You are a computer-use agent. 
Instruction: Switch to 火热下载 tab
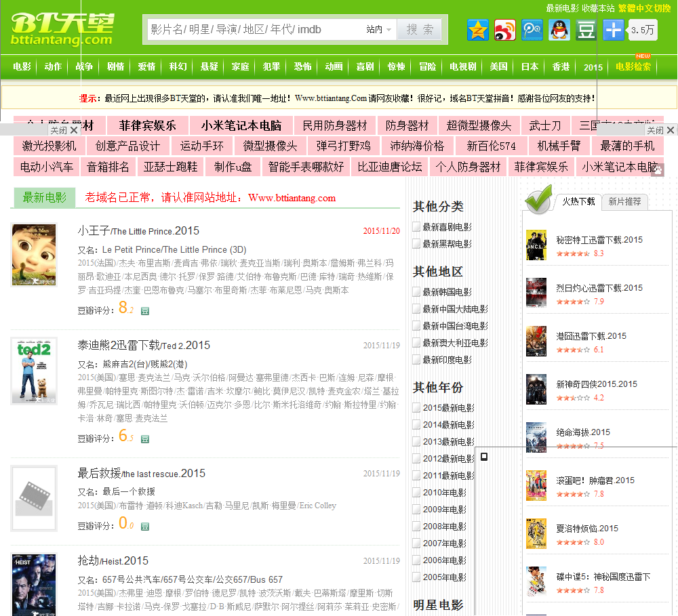(x=578, y=201)
